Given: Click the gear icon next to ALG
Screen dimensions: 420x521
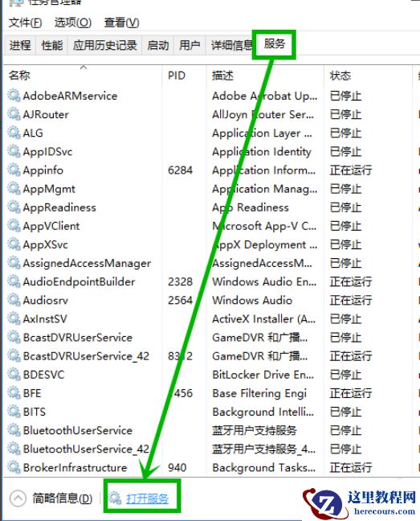Looking at the screenshot, I should (x=14, y=133).
